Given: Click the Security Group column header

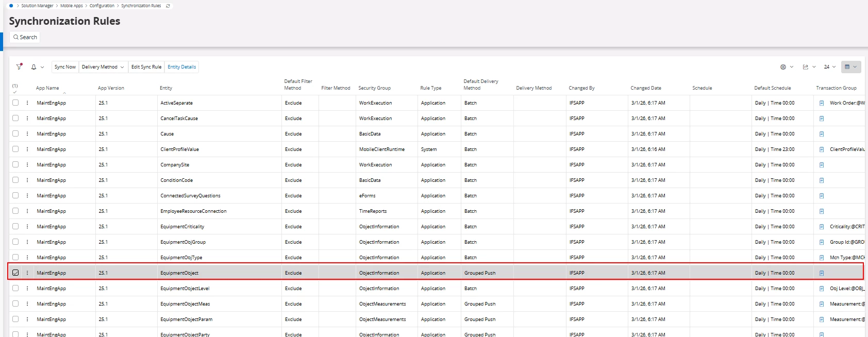Looking at the screenshot, I should click(x=375, y=88).
